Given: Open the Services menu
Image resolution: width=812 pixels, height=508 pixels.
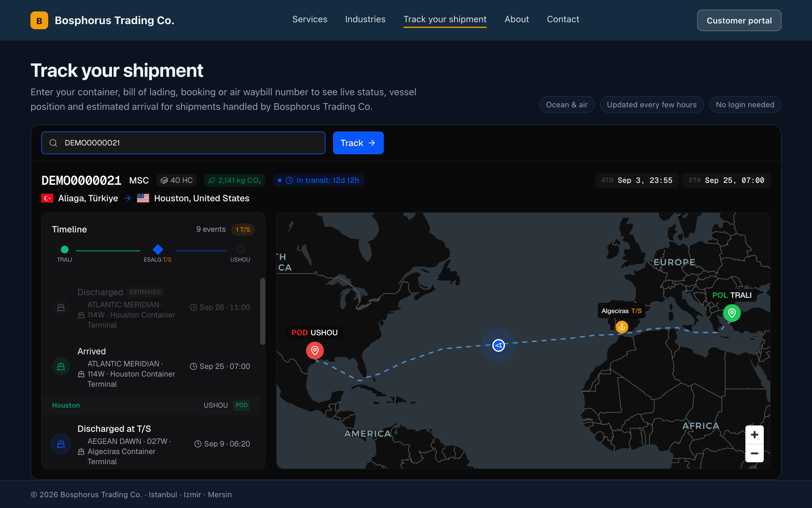Looking at the screenshot, I should pos(310,19).
